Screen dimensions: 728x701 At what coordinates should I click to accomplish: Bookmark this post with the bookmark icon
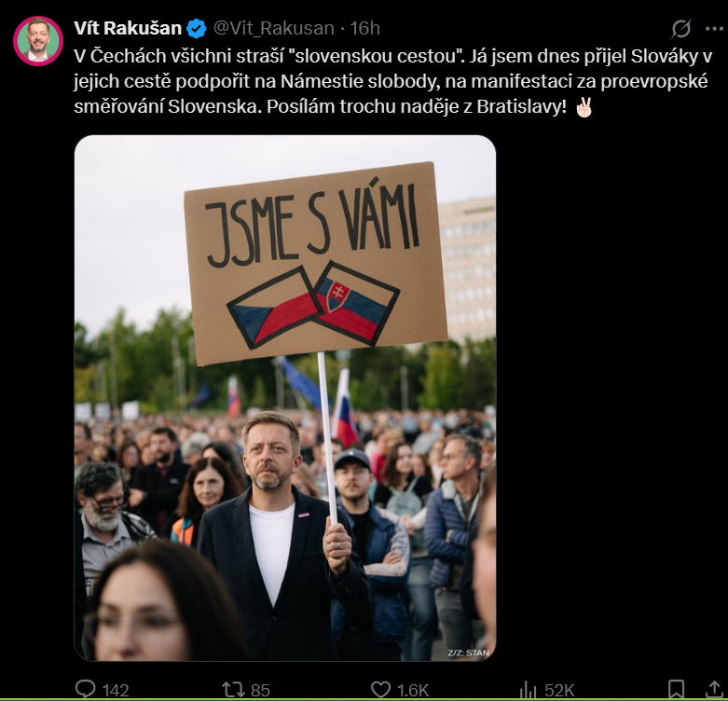[676, 690]
